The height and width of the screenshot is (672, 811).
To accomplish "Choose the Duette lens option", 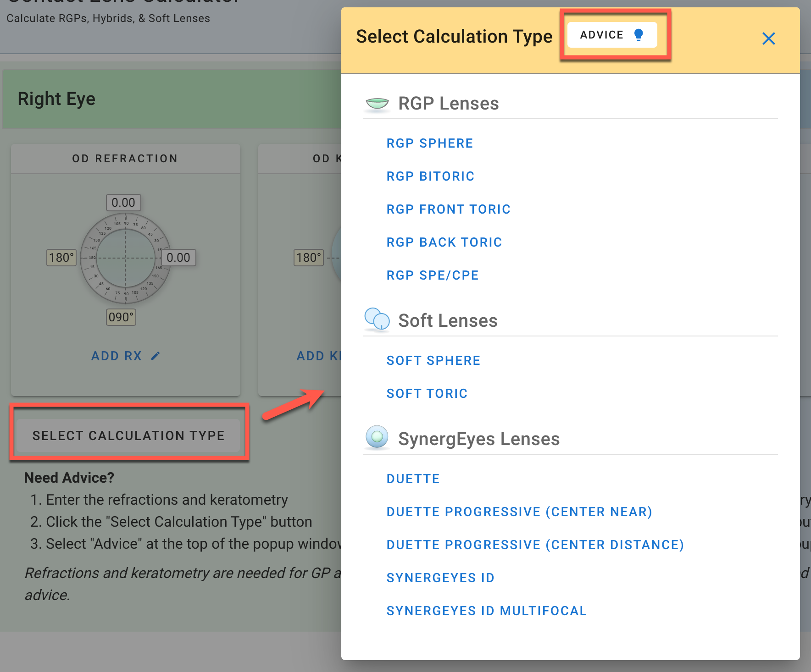I will tap(413, 479).
